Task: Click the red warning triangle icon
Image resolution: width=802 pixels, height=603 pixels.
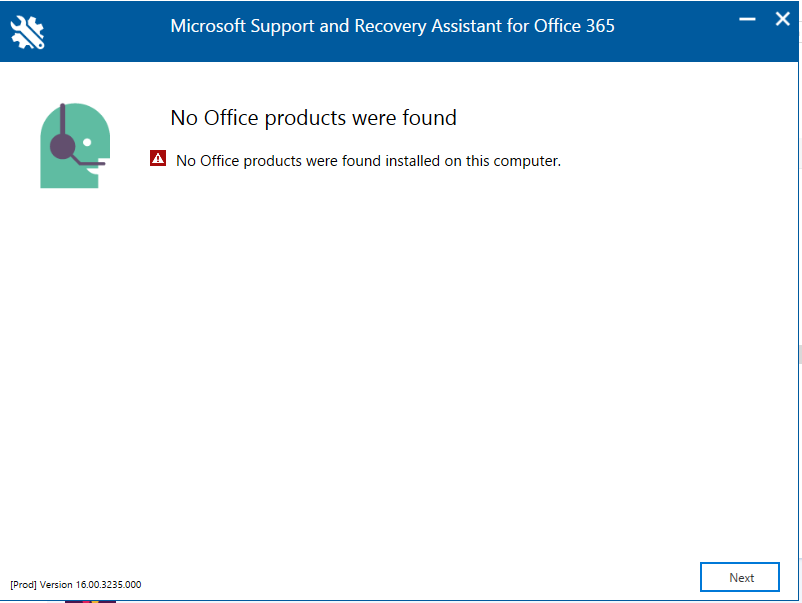Action: (158, 159)
